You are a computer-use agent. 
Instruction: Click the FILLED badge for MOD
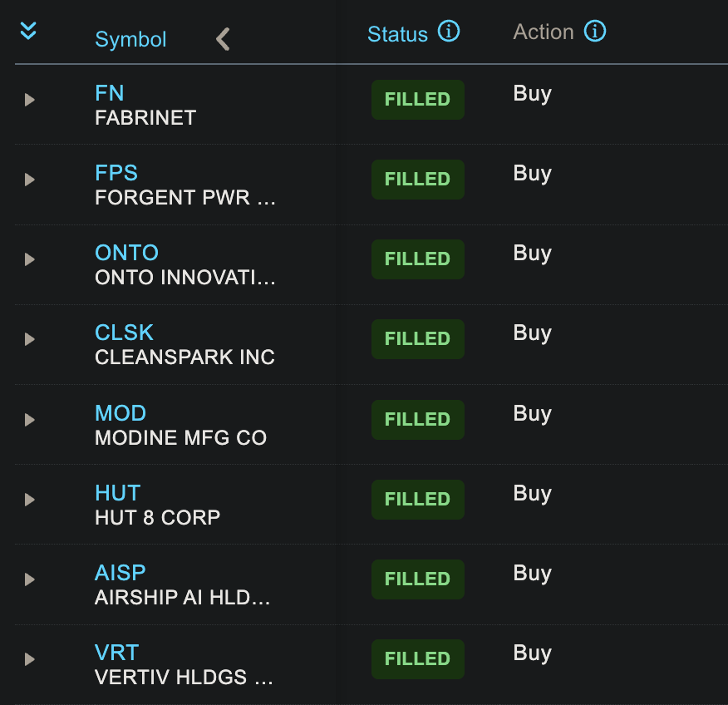click(418, 419)
